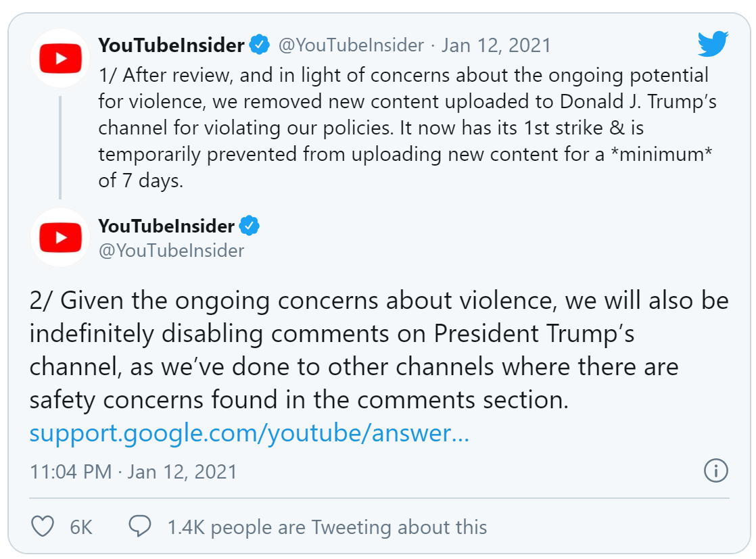Click '1.4K people are Tweeting about this'
The image size is (756, 559).
click(x=327, y=527)
